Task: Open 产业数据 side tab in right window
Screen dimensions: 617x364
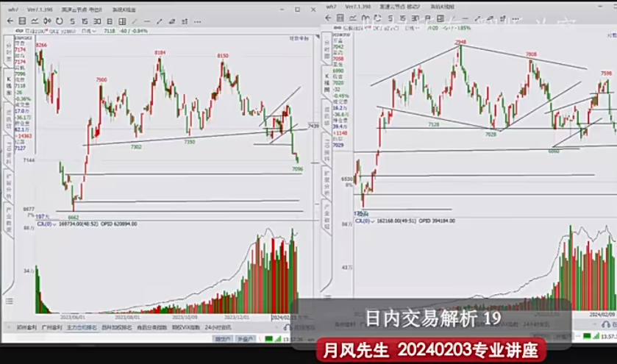Action: point(327,216)
